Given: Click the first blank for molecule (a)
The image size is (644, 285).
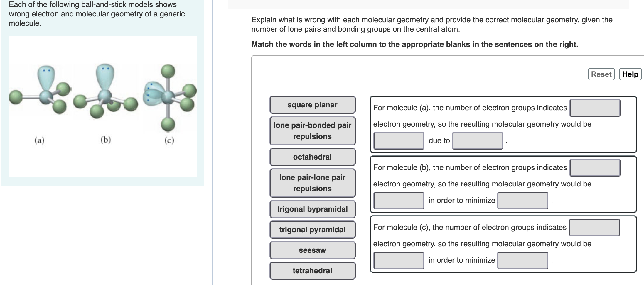Looking at the screenshot, I should pyautogui.click(x=595, y=108).
